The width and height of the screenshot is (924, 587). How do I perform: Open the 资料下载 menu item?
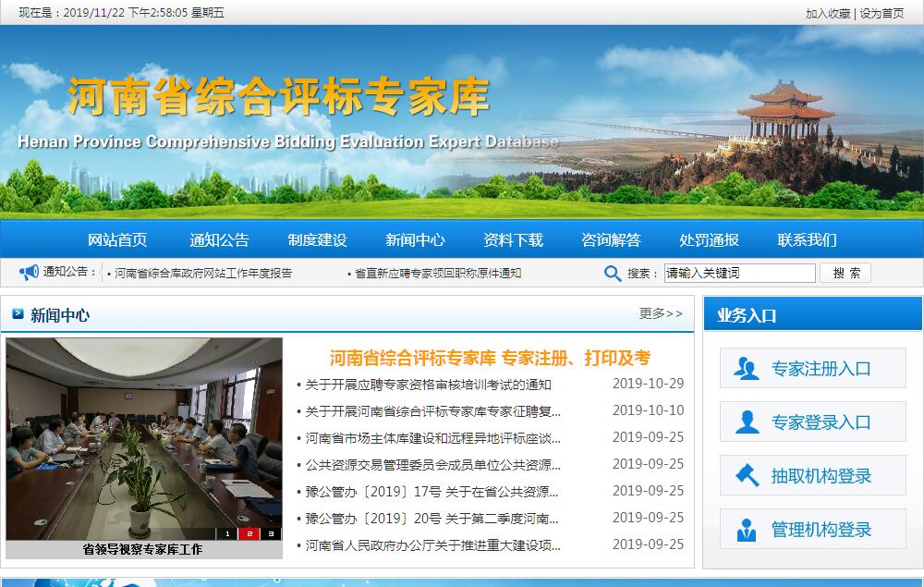tap(513, 240)
